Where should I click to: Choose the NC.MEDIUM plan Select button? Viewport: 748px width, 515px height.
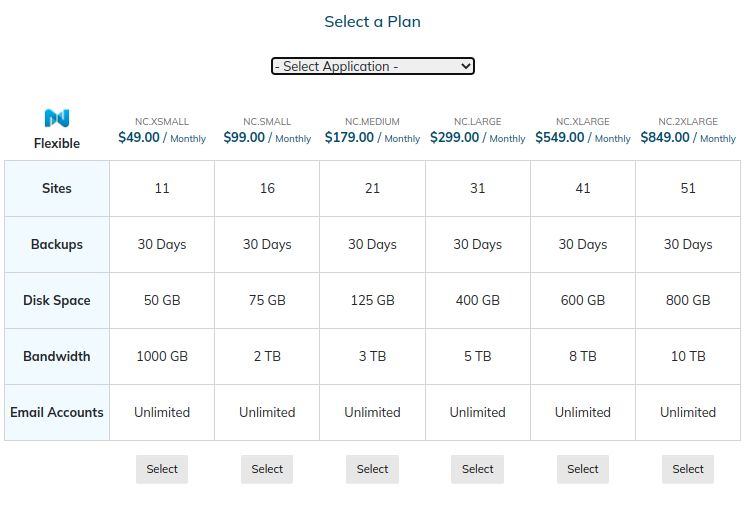(372, 469)
